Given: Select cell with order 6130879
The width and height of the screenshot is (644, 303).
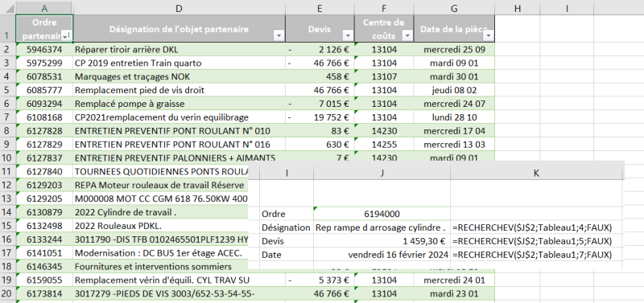Looking at the screenshot, I should click(45, 212).
